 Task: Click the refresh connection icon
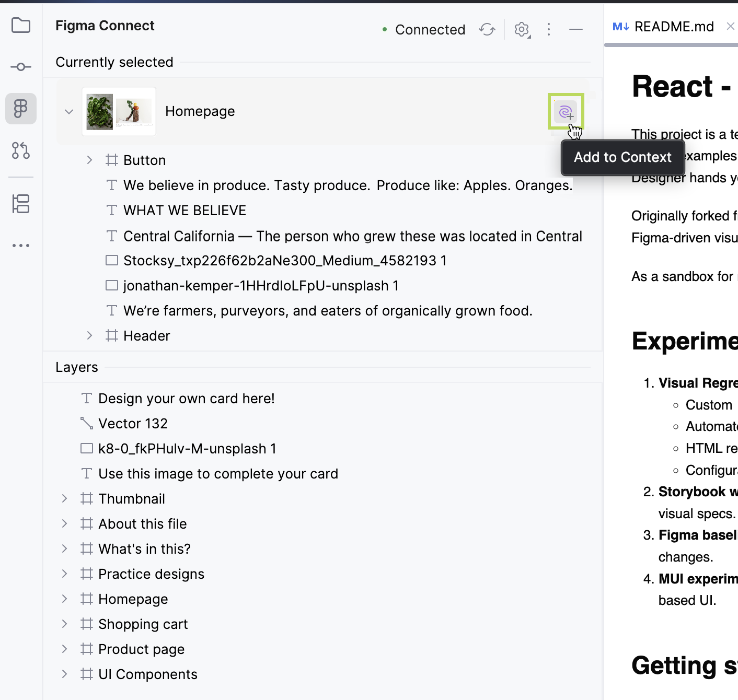click(x=487, y=29)
